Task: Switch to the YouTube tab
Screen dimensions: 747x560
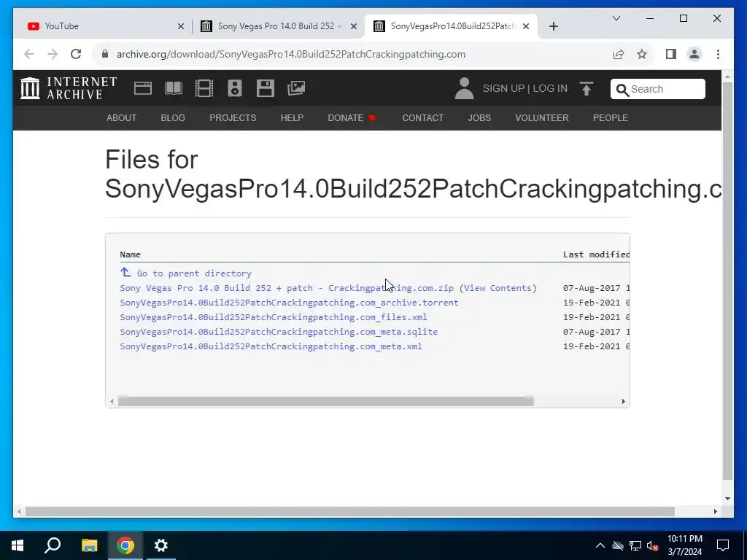Action: point(105,26)
